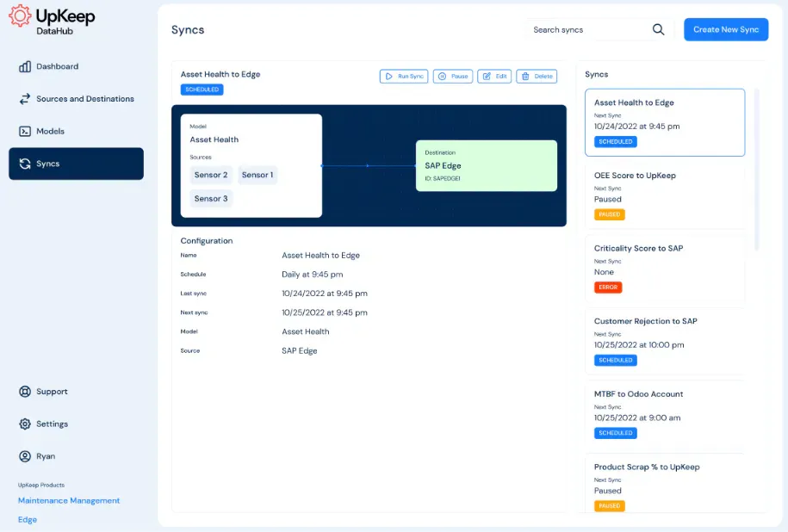The height and width of the screenshot is (532, 788).
Task: Select the Asset Health to Edge sync card
Action: pyautogui.click(x=665, y=122)
